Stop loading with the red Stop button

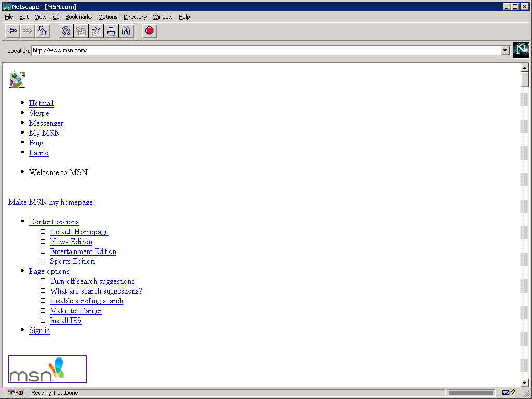(150, 31)
